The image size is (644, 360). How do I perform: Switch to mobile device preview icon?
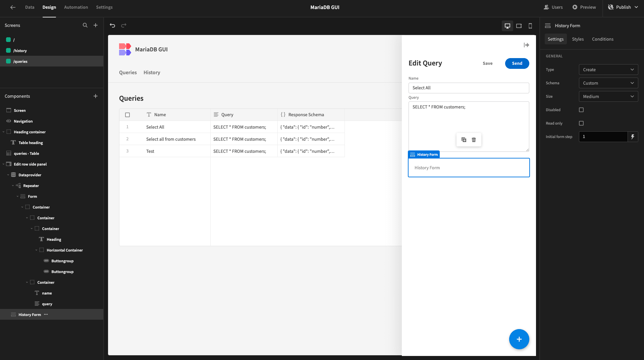tap(530, 26)
